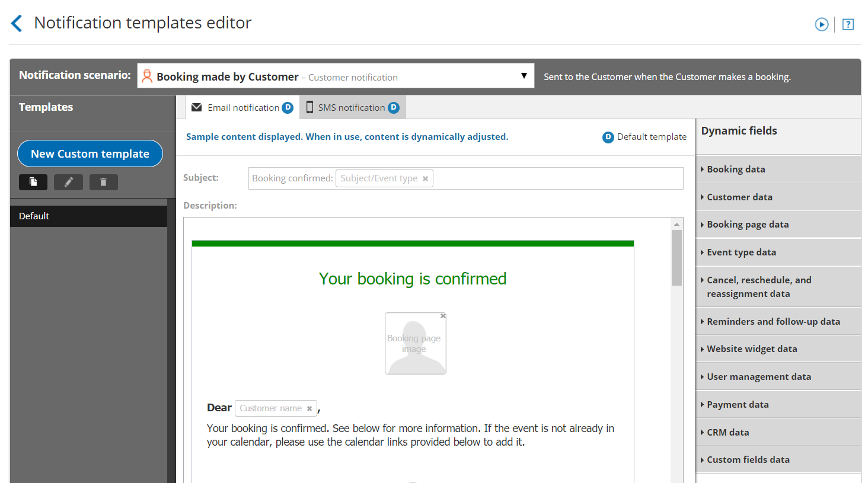Click inside the Subject input field
This screenshot has width=868, height=483.
coord(557,178)
